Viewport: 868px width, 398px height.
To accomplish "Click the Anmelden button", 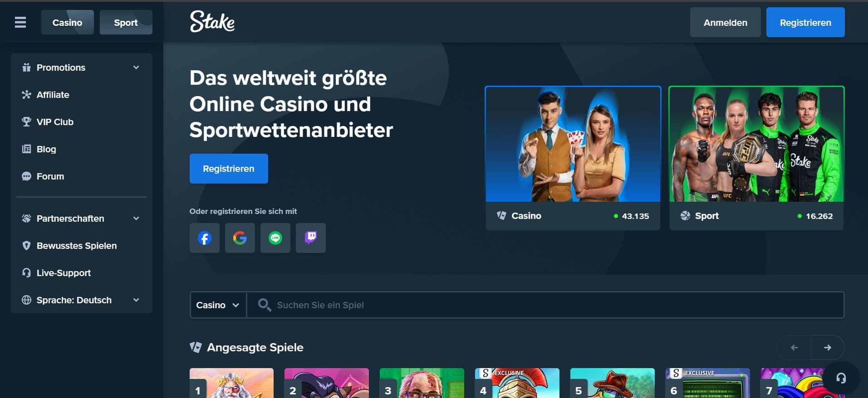I will pyautogui.click(x=725, y=23).
